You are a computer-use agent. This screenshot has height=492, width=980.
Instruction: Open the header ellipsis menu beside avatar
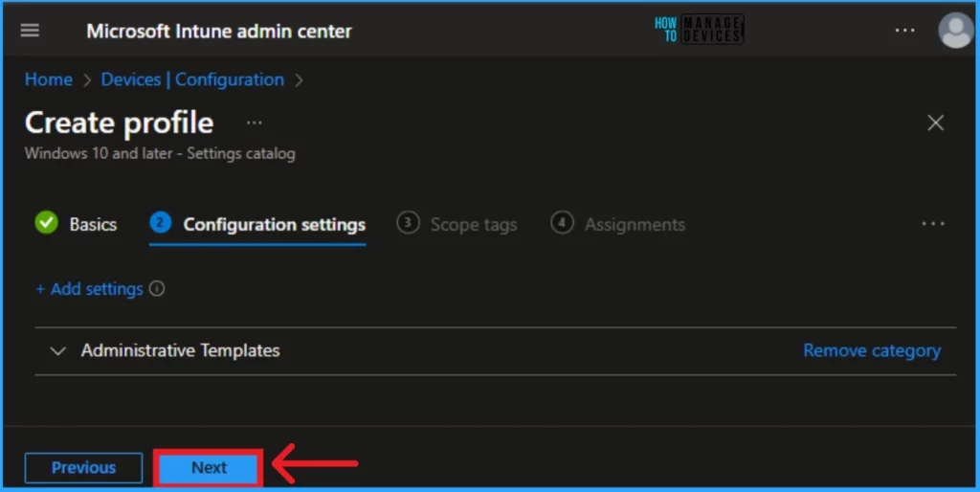[x=904, y=30]
